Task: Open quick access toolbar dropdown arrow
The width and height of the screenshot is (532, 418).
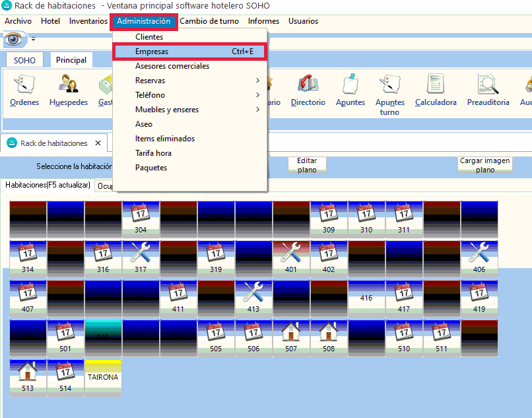Action: (33, 40)
